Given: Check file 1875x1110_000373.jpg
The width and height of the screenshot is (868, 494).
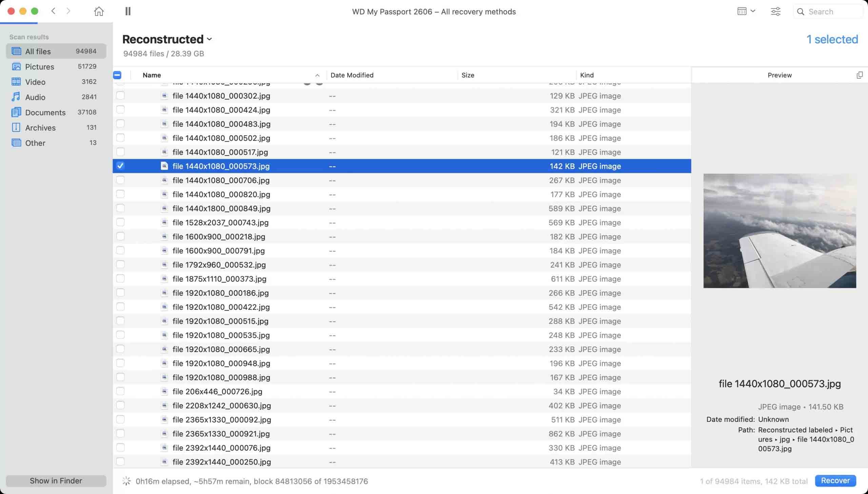Looking at the screenshot, I should pos(120,279).
